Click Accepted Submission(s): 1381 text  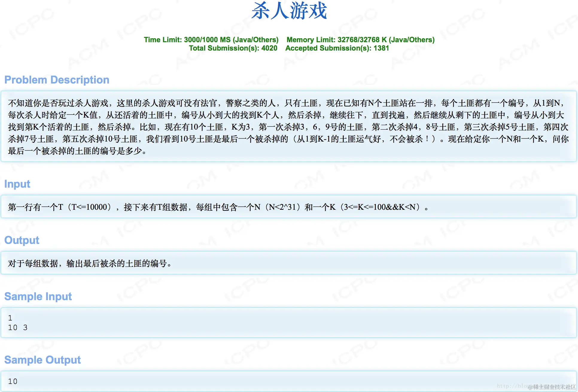[337, 48]
